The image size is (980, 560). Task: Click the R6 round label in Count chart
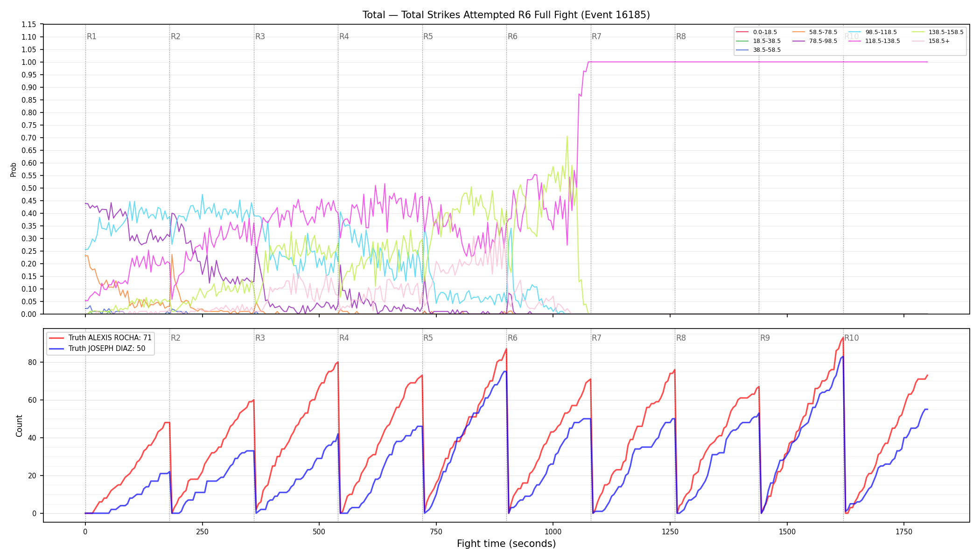coord(512,338)
